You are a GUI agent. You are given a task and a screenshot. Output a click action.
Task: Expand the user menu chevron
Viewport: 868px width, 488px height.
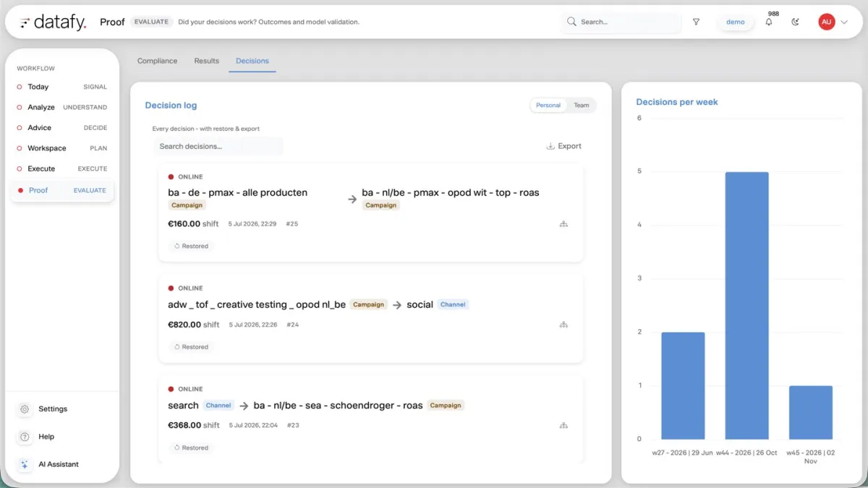coord(843,22)
